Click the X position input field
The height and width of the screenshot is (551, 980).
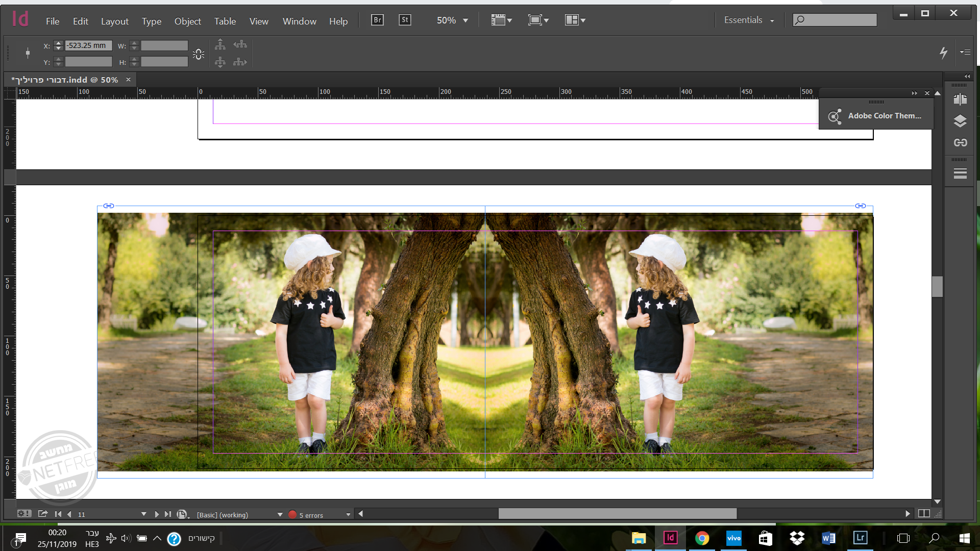pyautogui.click(x=88, y=45)
